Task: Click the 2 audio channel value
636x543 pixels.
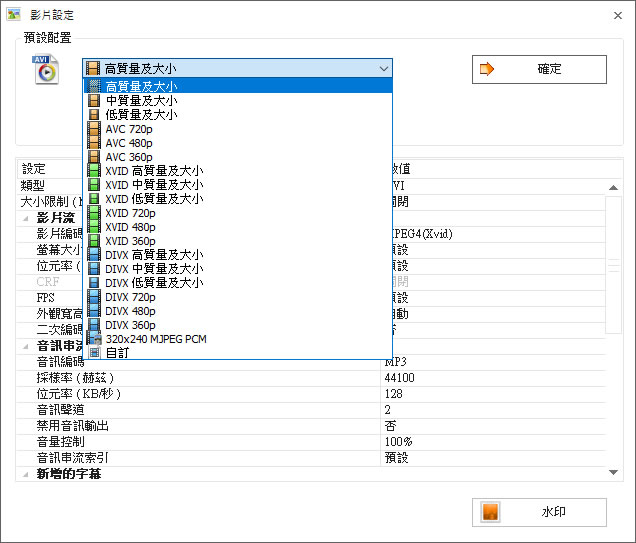Action: pos(388,410)
